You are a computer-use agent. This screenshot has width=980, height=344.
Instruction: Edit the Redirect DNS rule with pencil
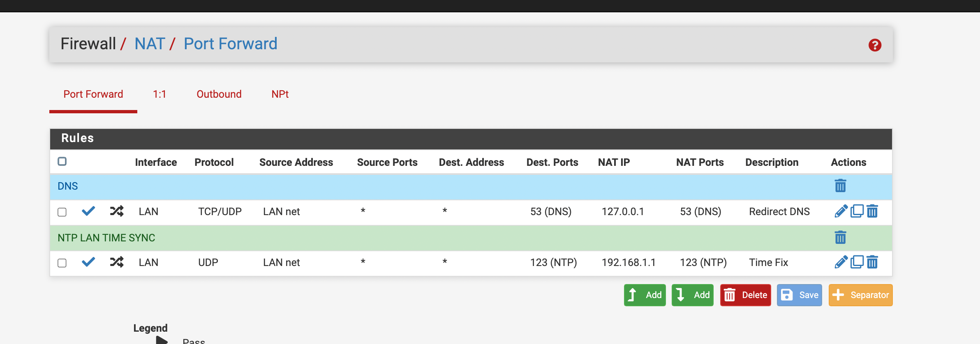841,211
